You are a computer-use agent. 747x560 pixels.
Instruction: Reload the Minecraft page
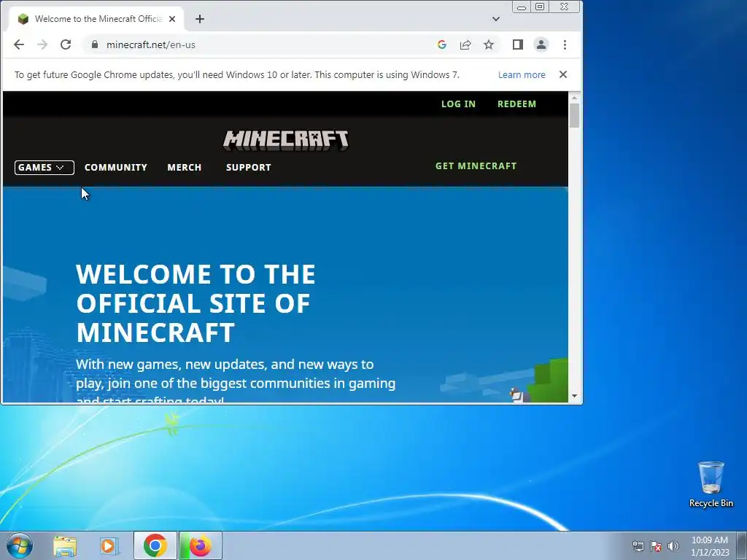click(66, 44)
